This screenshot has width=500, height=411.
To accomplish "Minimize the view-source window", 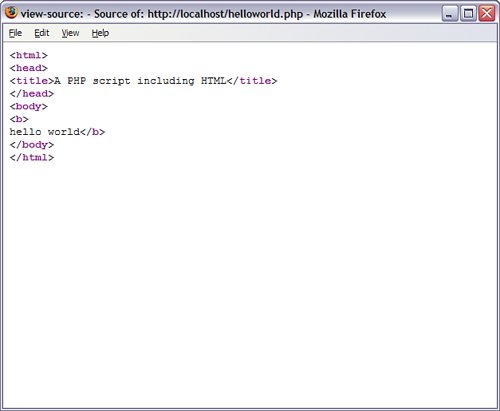I will pos(450,14).
